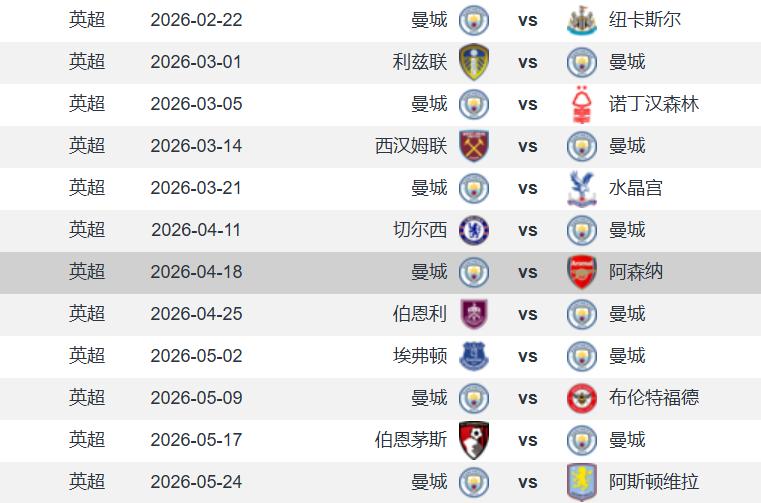Click the Chelsea (切尔西) crest
The image size is (761, 503).
click(x=473, y=230)
